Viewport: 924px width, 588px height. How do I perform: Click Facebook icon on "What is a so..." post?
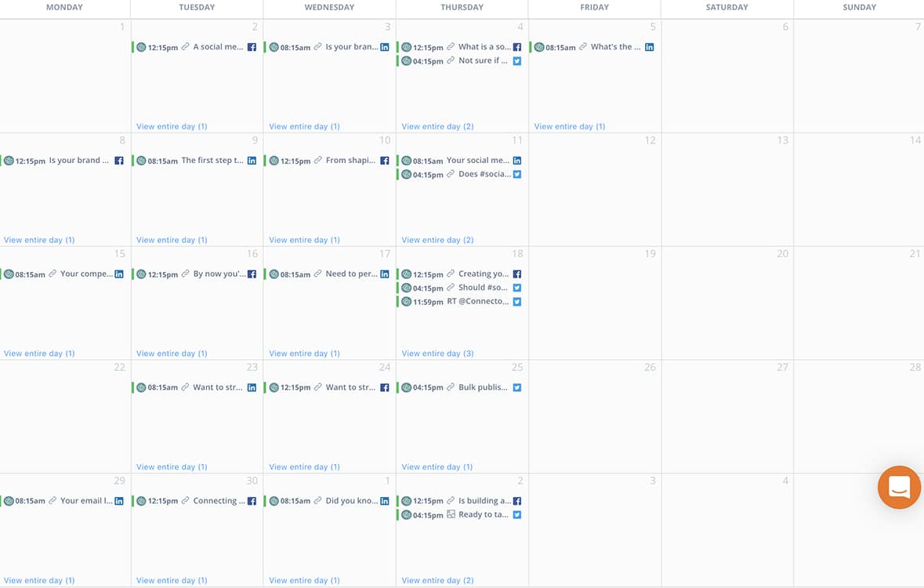(x=516, y=47)
